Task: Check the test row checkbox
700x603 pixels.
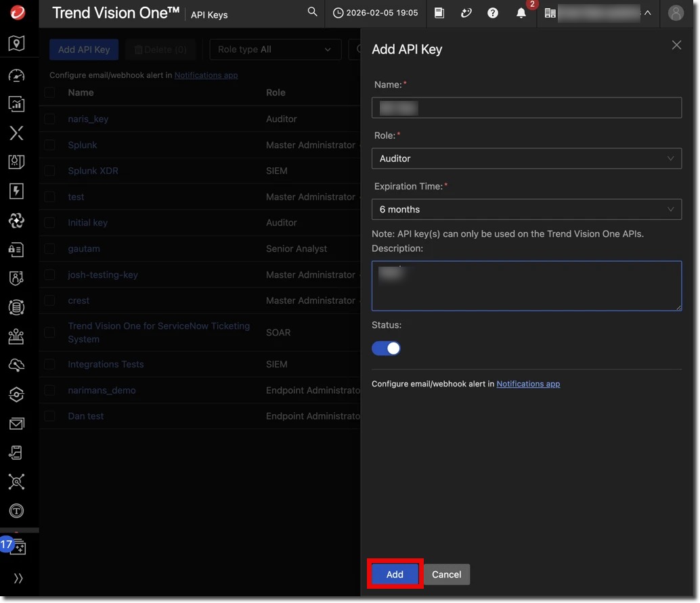Action: coord(49,197)
